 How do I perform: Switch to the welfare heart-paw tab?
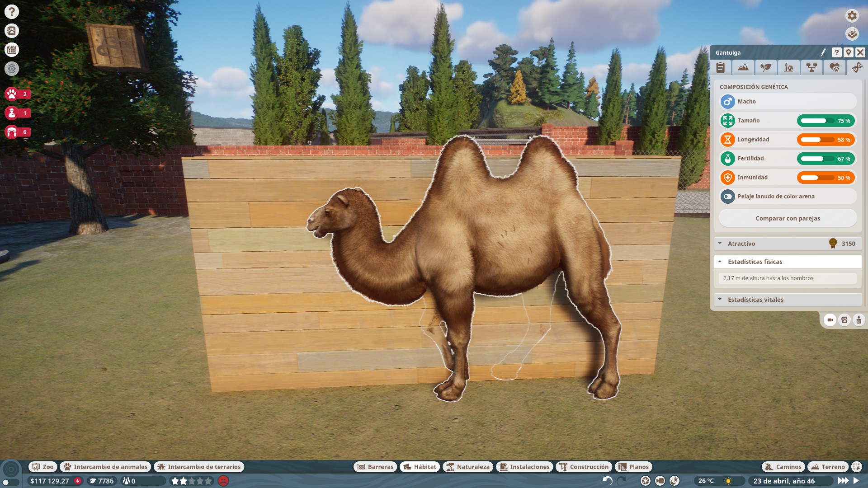point(835,67)
